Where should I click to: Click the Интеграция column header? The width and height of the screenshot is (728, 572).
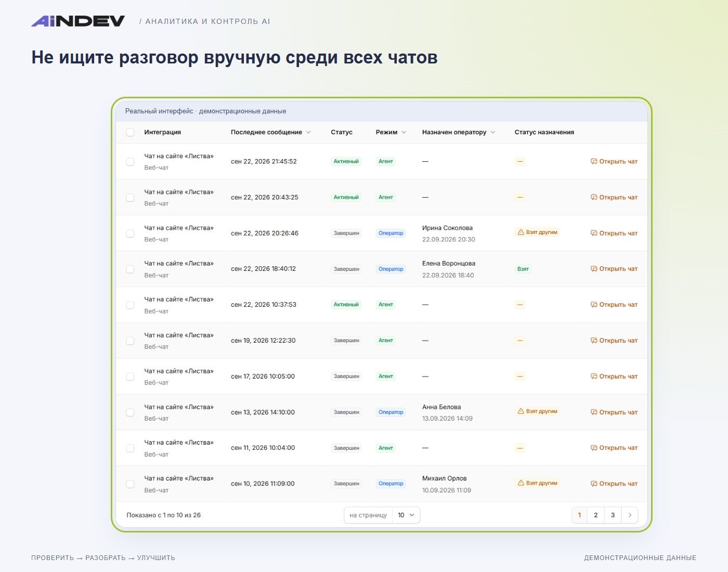(163, 133)
